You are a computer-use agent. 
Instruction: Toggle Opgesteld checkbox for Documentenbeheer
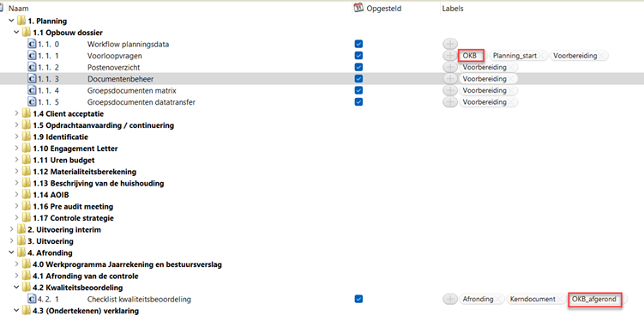358,78
